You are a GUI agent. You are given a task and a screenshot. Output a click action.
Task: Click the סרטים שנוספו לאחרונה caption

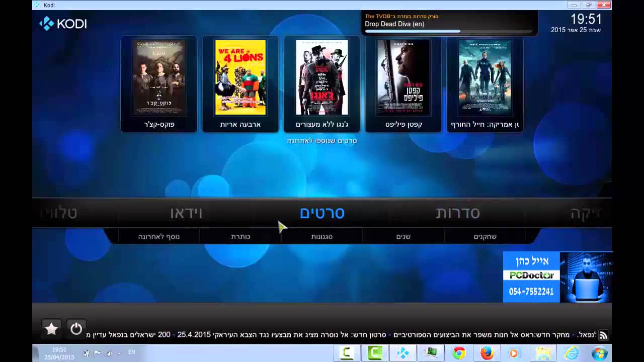pos(322,141)
